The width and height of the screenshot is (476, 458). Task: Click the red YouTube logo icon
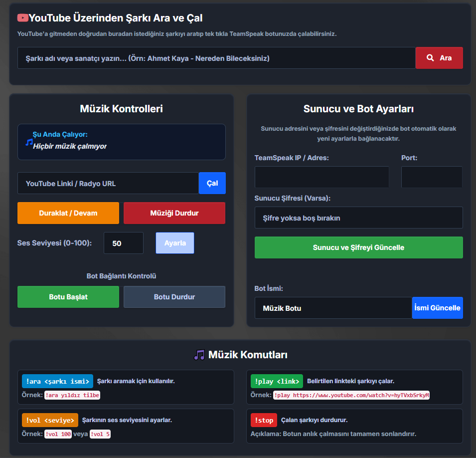[23, 18]
